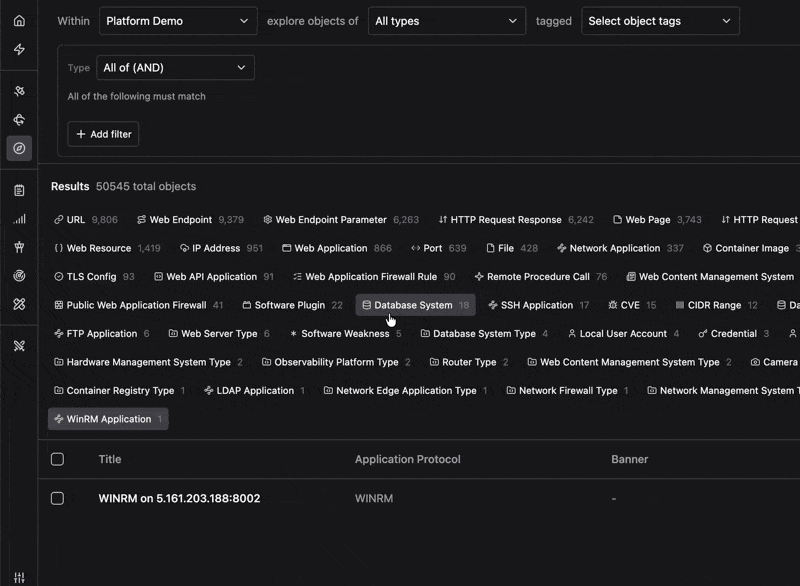Click the bar chart sidebar icon

click(x=19, y=219)
